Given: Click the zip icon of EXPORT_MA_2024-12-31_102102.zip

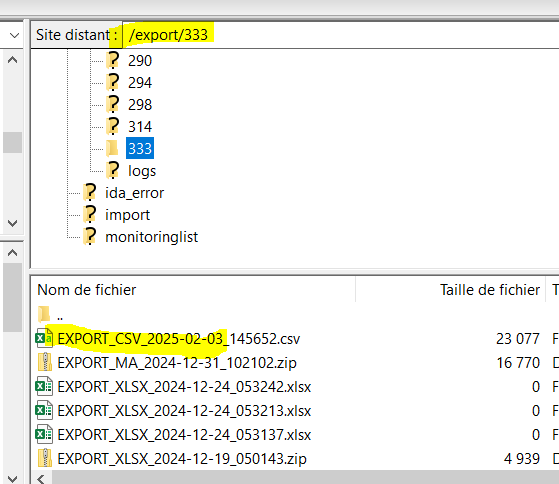Looking at the screenshot, I should (45, 362).
